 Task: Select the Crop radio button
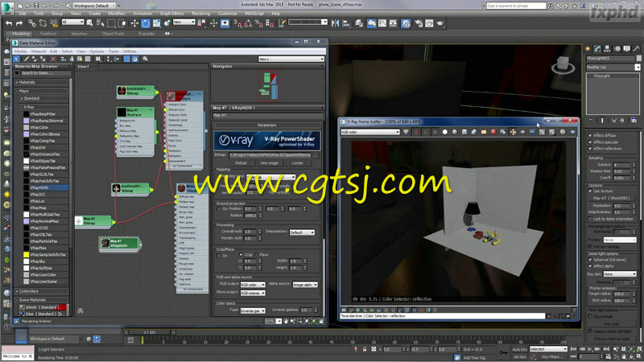pos(241,254)
